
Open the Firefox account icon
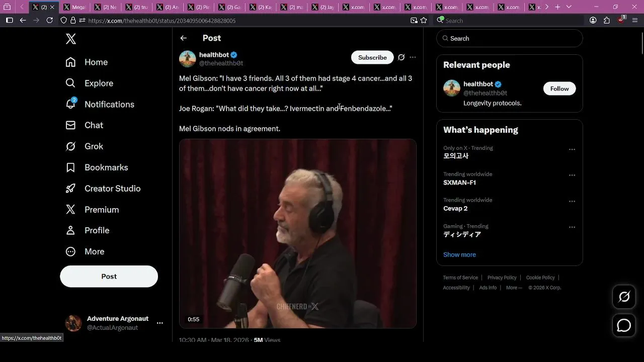593,20
